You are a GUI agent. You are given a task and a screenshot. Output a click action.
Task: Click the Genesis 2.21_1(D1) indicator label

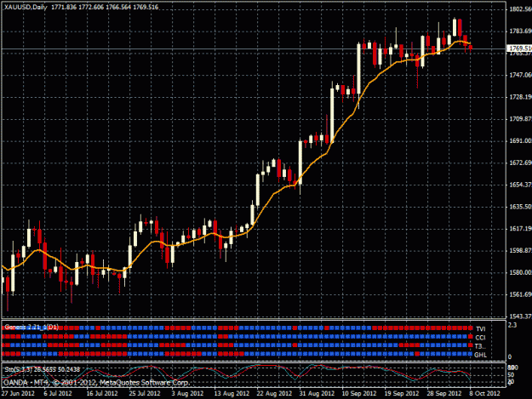(x=31, y=328)
